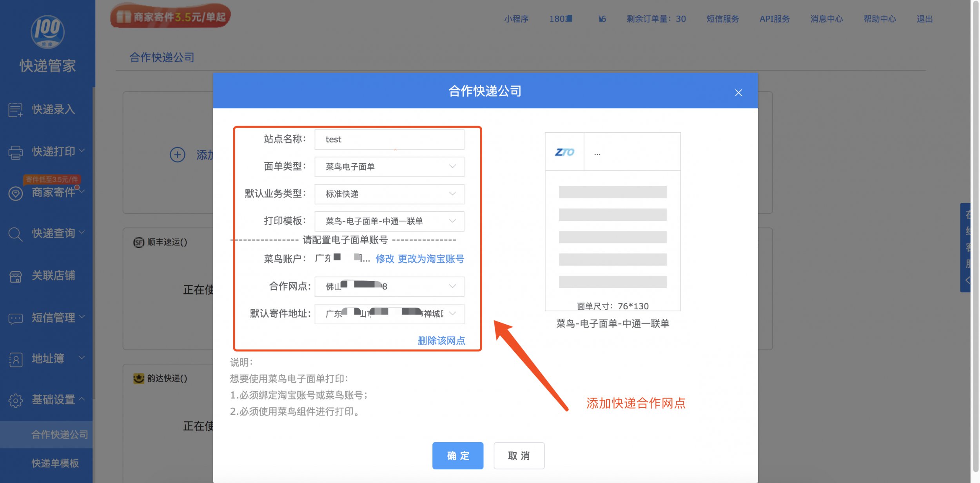The image size is (980, 483).
Task: Confirm with the 确定 button
Action: (x=457, y=456)
